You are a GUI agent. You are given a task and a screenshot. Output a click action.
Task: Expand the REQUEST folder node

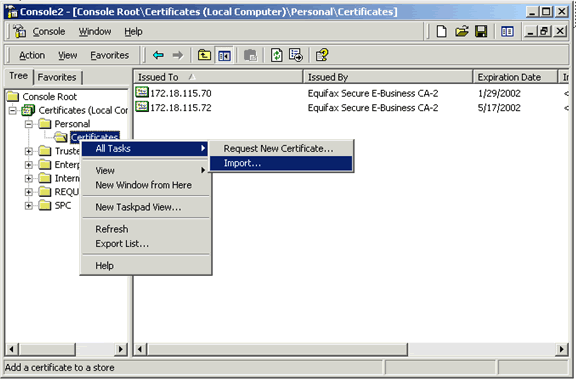pos(29,192)
